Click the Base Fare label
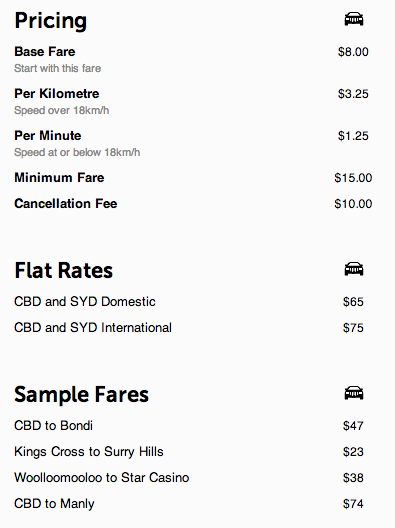Viewport: 395px width, 528px height. [44, 52]
